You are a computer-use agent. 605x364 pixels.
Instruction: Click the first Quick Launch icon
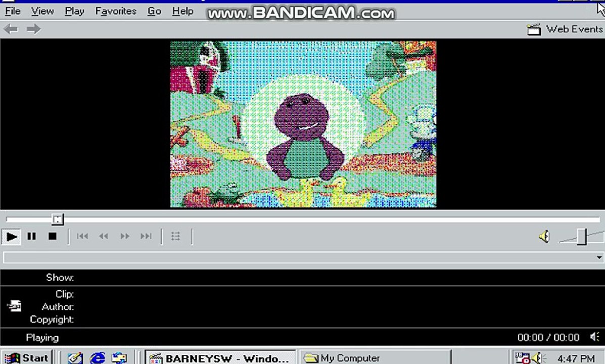[x=75, y=358]
